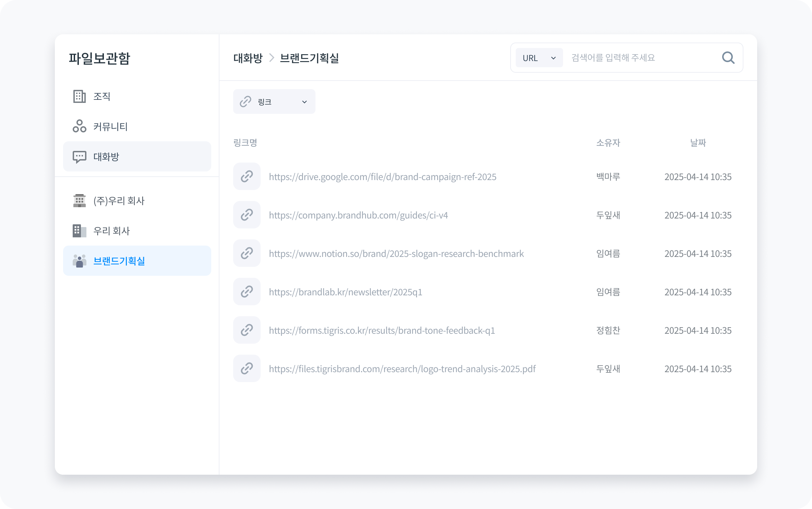Image resolution: width=812 pixels, height=509 pixels.
Task: Click the 링크 dropdown chevron arrow
Action: coord(304,102)
